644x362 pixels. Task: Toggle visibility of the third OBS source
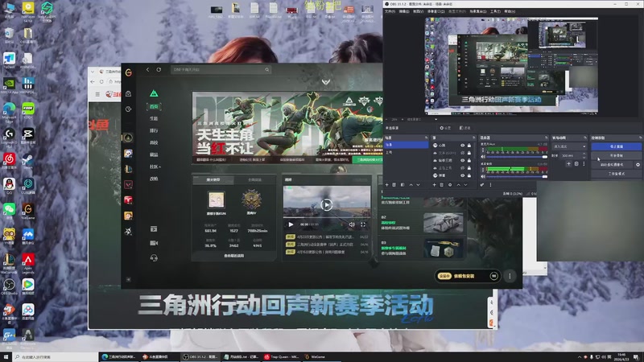pos(462,160)
